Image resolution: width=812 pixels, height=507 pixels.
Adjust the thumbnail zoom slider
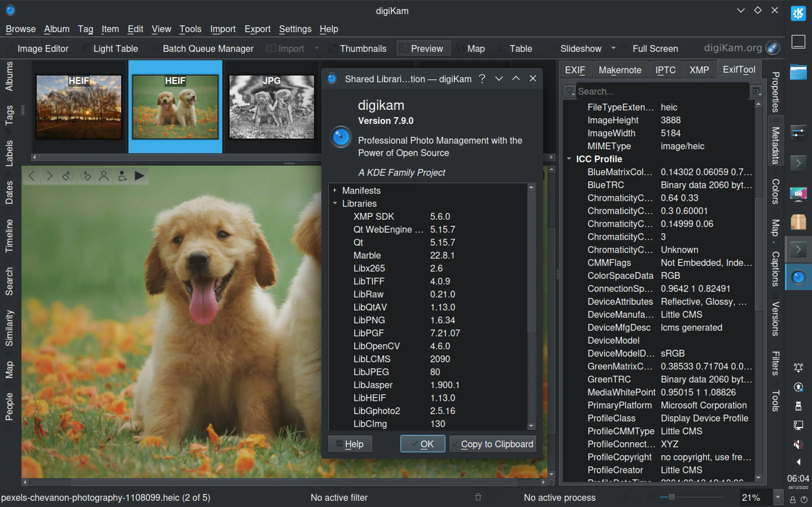(x=672, y=498)
